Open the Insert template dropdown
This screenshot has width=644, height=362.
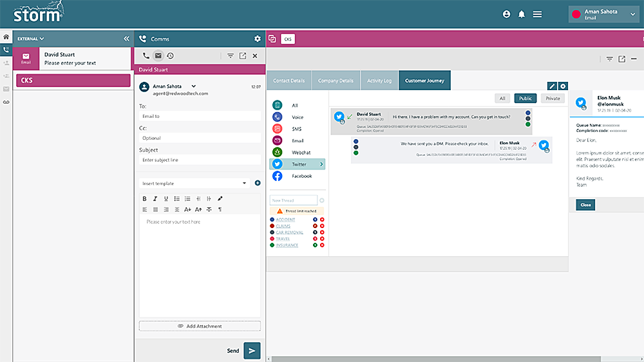click(194, 183)
